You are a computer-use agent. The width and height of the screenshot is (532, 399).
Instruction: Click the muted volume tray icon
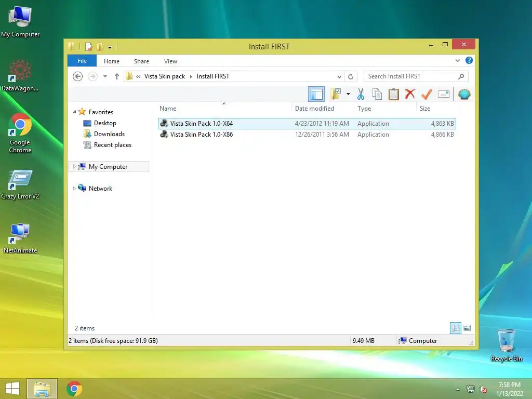(483, 389)
